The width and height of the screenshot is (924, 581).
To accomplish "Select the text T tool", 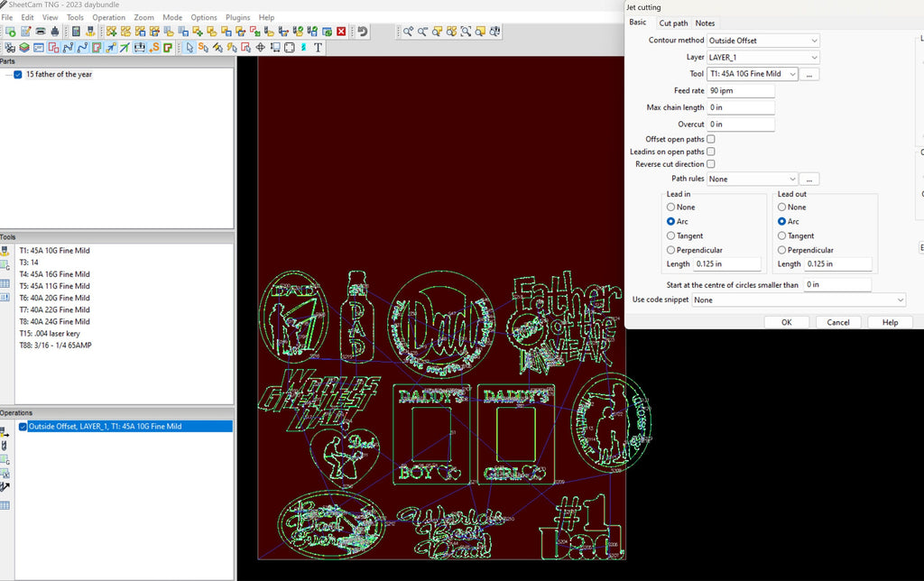I will coord(319,47).
